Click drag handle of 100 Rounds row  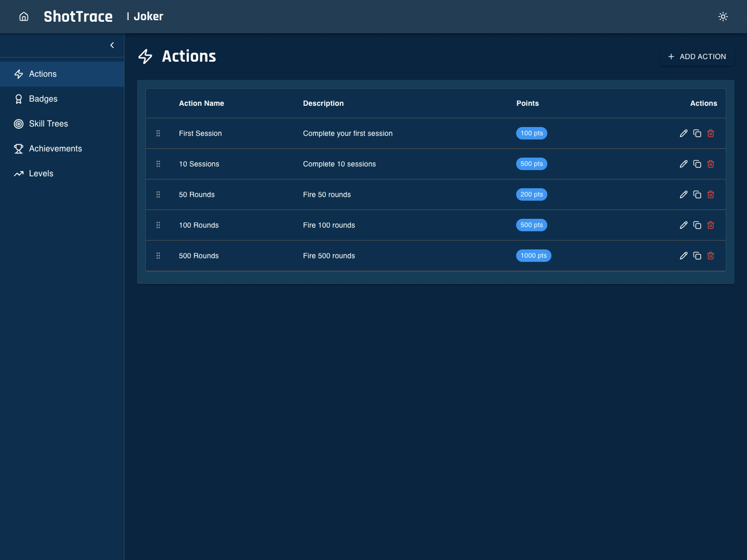tap(158, 225)
